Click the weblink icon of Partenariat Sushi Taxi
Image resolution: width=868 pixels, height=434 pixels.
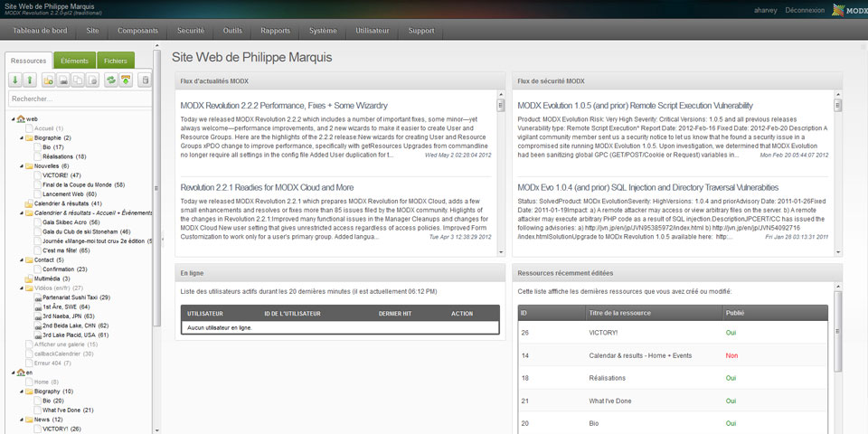point(38,297)
